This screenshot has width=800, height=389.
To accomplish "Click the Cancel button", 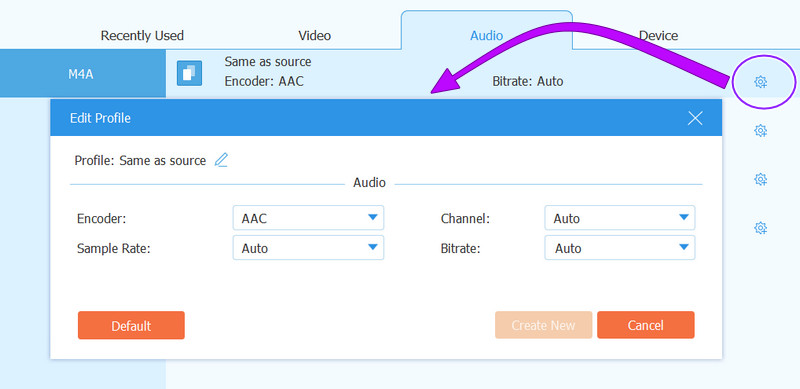I will pyautogui.click(x=646, y=325).
